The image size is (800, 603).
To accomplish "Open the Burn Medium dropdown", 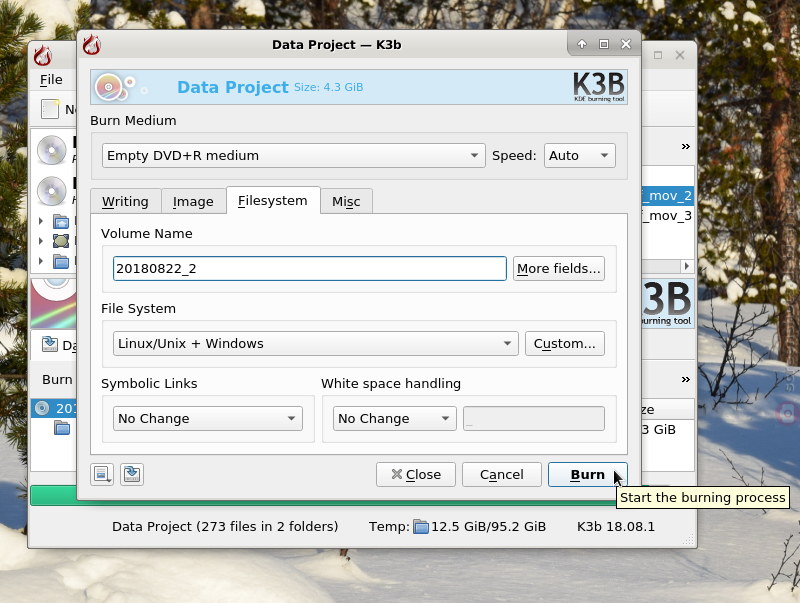I will point(293,155).
